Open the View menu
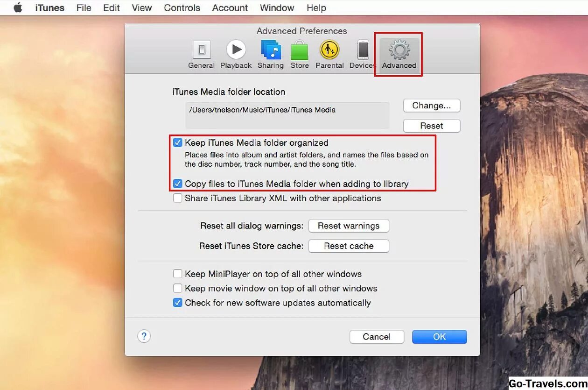 click(142, 8)
